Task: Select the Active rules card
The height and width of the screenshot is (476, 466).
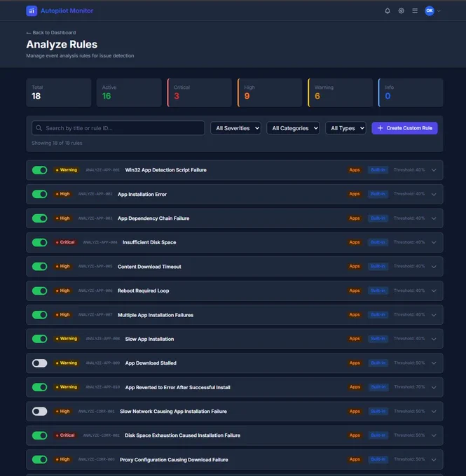Action: [129, 92]
